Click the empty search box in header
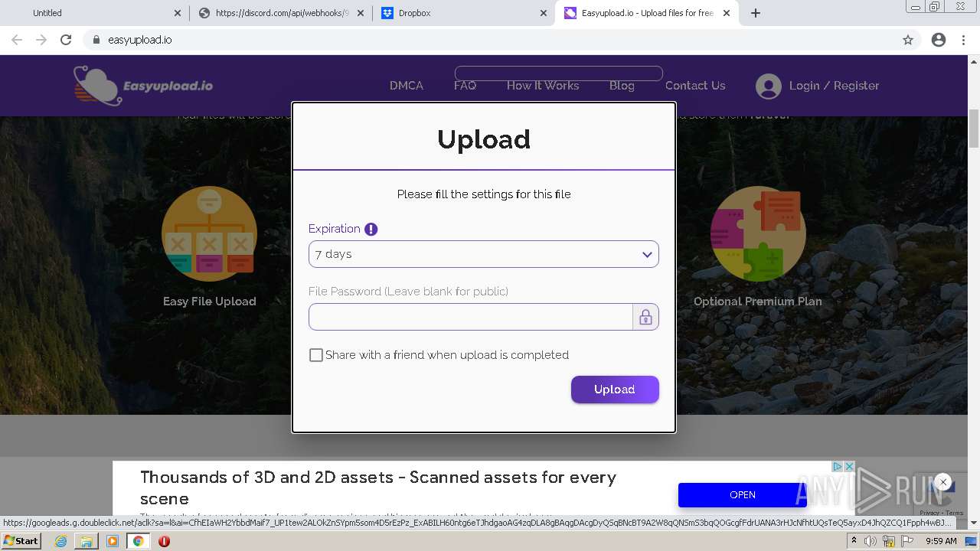 [559, 73]
